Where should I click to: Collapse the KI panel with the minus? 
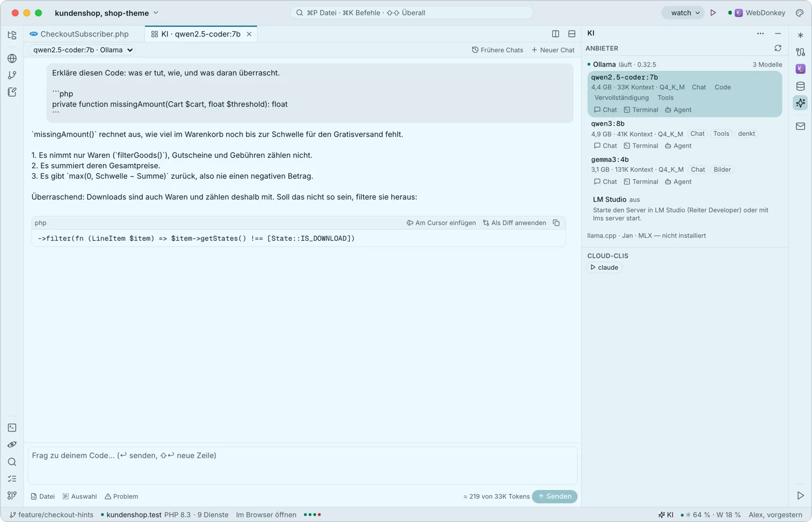point(778,33)
